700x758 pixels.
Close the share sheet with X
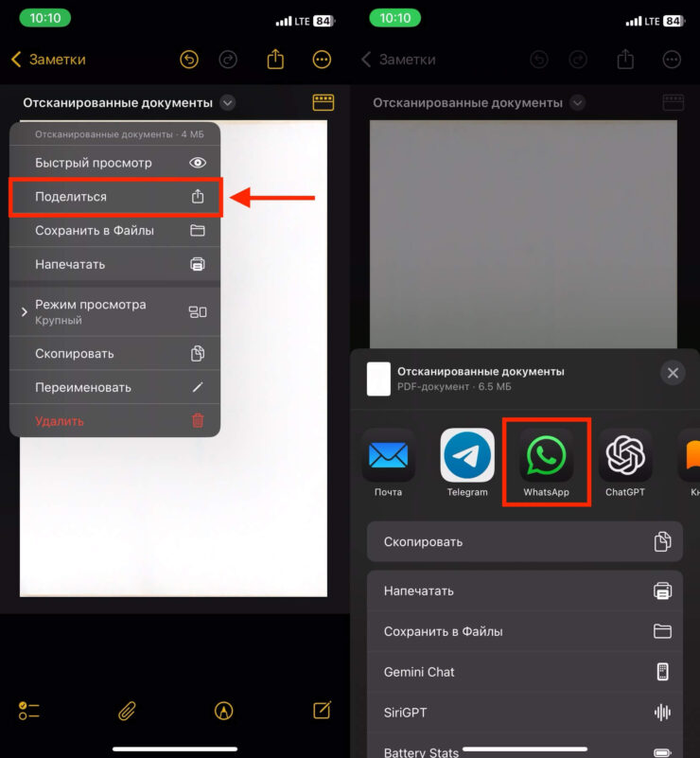click(x=673, y=373)
